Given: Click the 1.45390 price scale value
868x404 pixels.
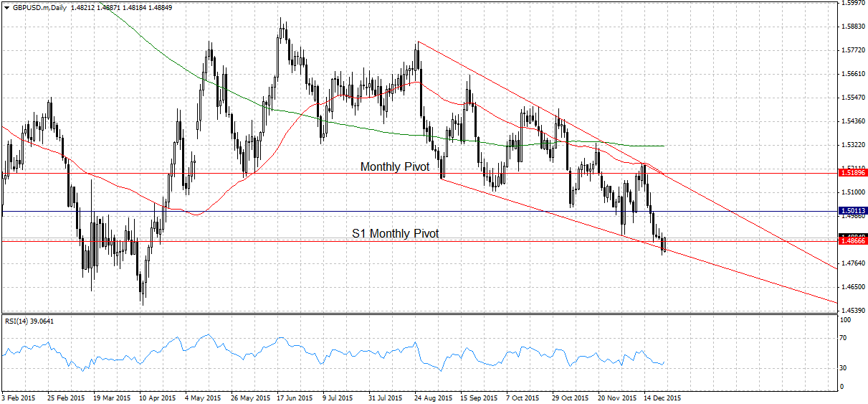Looking at the screenshot, I should [852, 310].
